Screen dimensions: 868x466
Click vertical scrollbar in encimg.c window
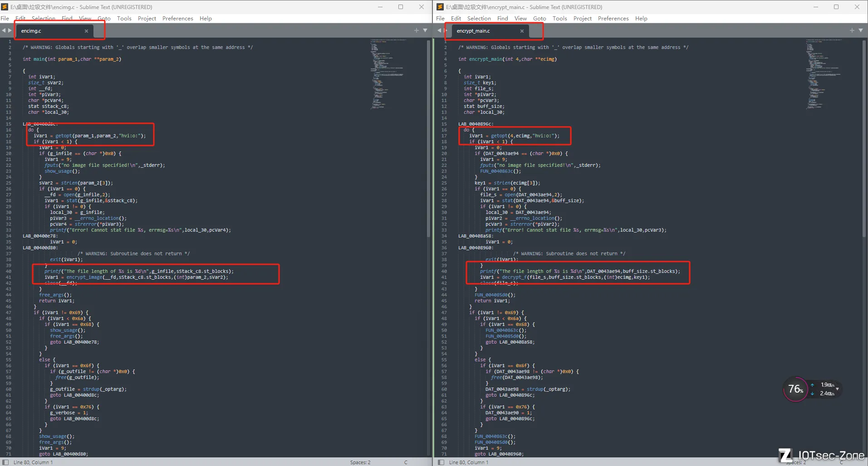(x=428, y=138)
